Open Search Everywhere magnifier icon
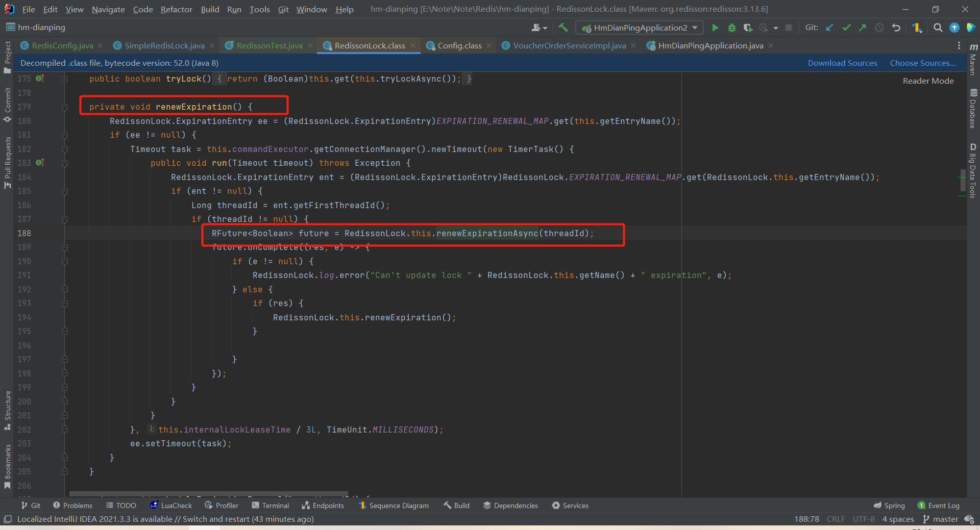The height and width of the screenshot is (530, 980). tap(938, 28)
